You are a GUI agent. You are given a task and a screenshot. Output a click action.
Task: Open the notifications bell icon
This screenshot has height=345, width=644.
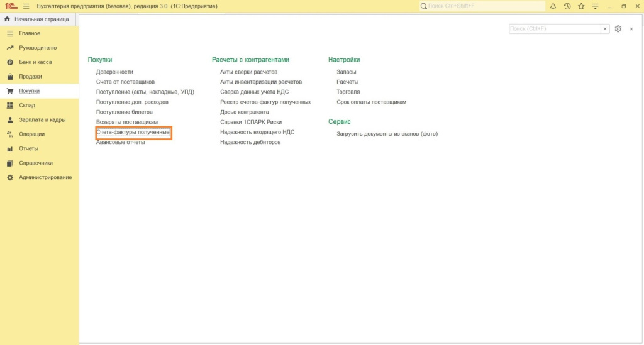tap(553, 6)
